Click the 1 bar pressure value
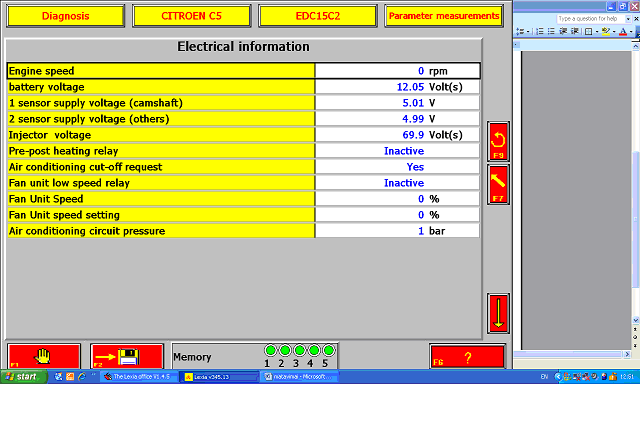This screenshot has height=434, width=640. coord(431,231)
